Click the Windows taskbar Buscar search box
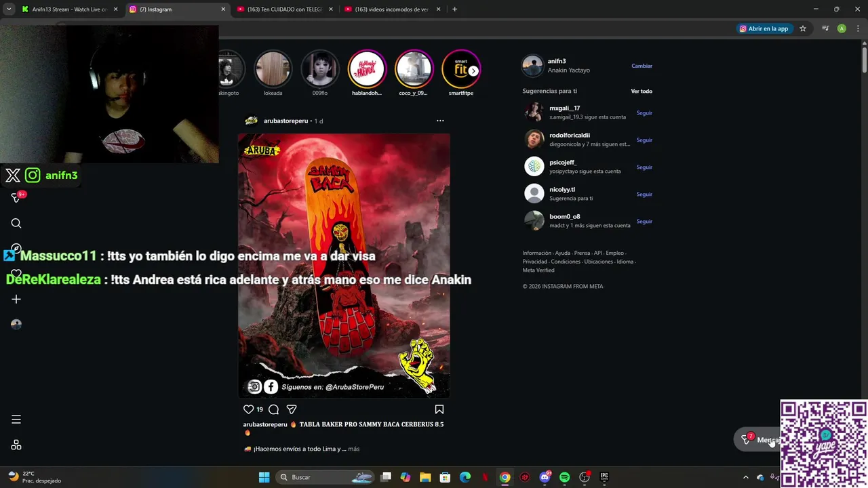Image resolution: width=868 pixels, height=488 pixels. [x=326, y=477]
